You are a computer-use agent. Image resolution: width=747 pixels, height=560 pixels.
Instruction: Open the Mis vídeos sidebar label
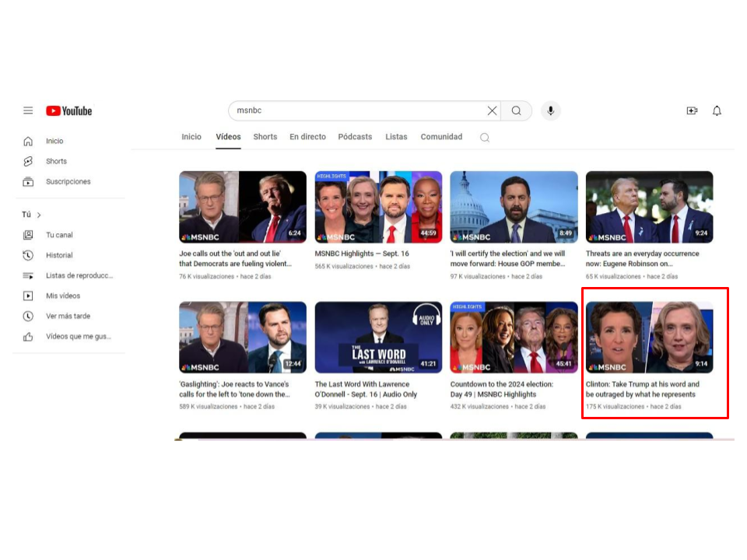click(x=63, y=296)
